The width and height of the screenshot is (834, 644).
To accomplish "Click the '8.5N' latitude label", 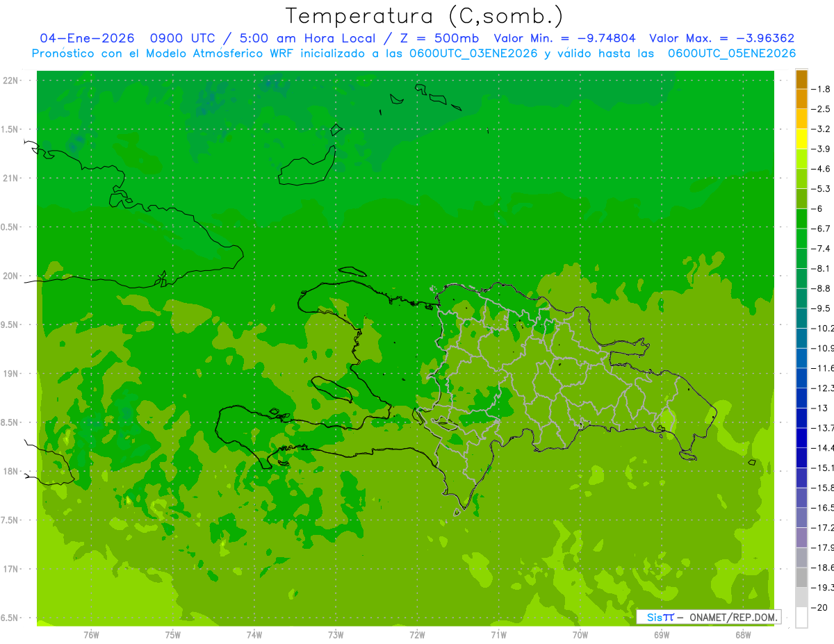I will [x=9, y=422].
